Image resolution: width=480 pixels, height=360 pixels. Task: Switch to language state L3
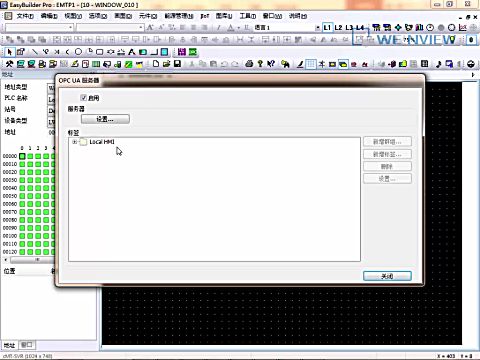349,27
